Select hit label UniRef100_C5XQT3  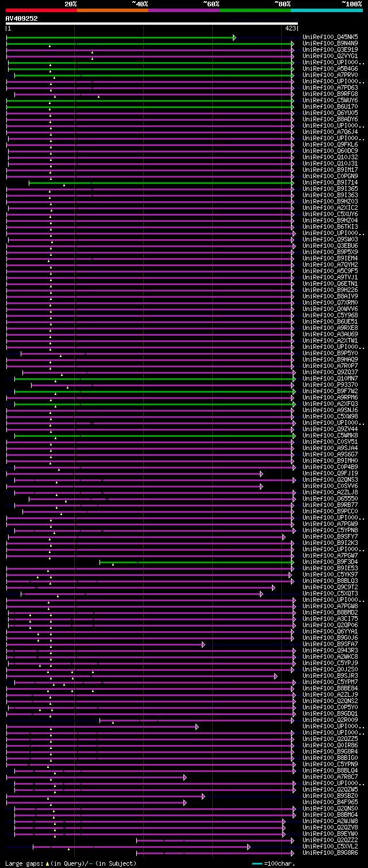pyautogui.click(x=331, y=594)
